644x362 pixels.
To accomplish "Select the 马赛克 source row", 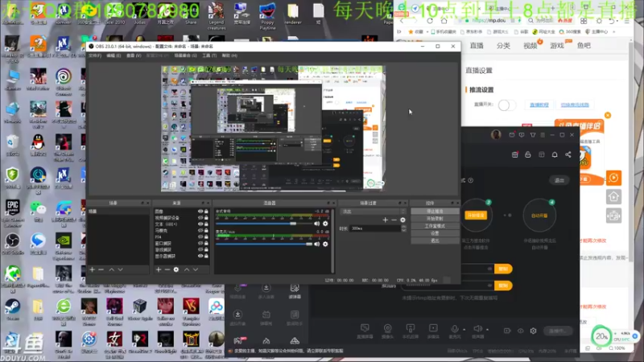I will (181, 231).
